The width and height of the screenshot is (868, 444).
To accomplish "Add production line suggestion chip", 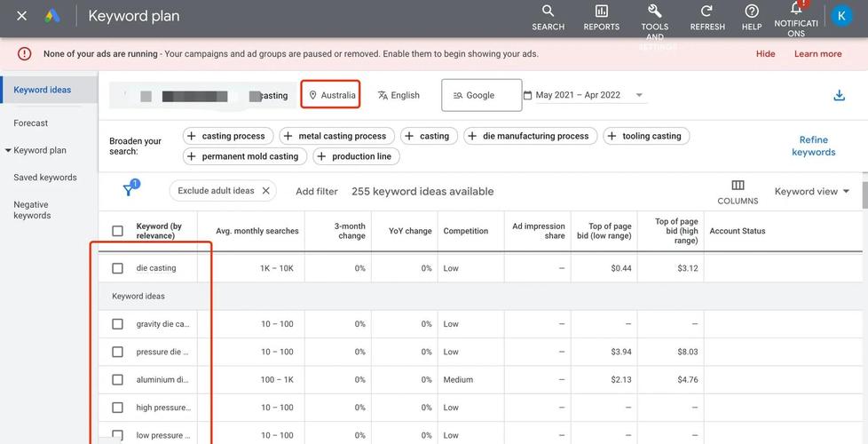I will pos(356,156).
